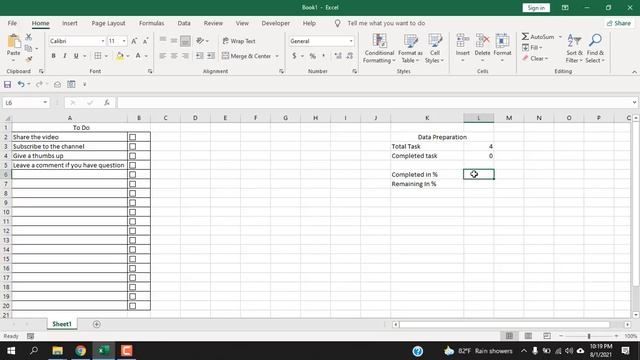640x360 pixels.
Task: Click Insert cells icon
Action: coord(462,41)
